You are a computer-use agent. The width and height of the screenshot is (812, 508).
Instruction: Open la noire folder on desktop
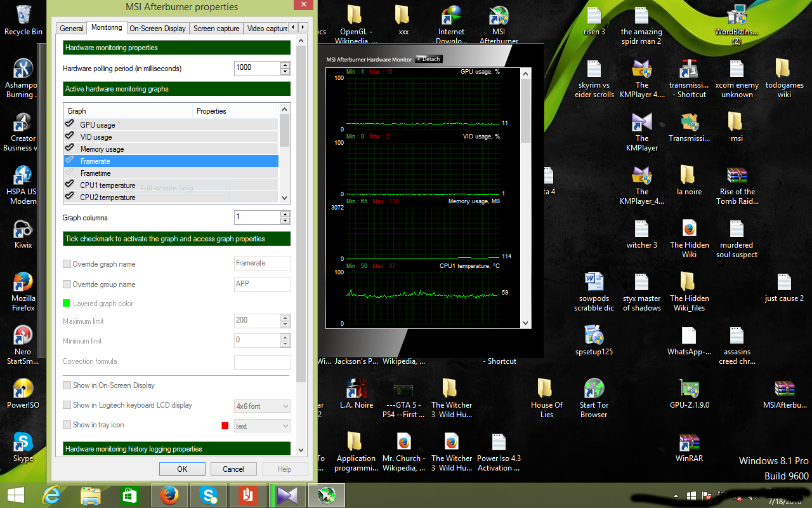point(689,180)
